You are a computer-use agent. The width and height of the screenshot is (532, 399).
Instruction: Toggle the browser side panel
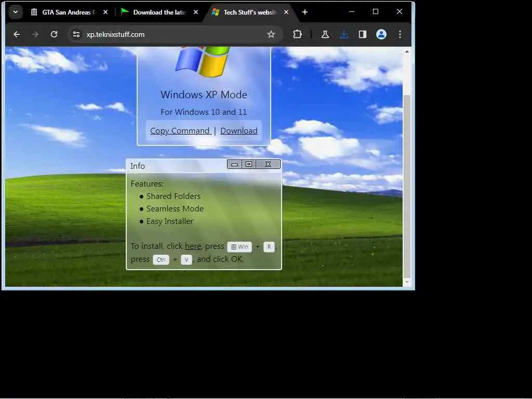tap(362, 34)
